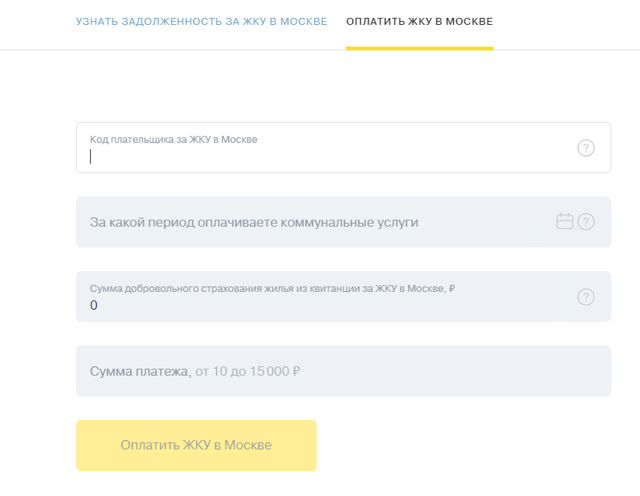Focus the 'Код плательщика за ЖКУ в Москве' field

click(343, 147)
